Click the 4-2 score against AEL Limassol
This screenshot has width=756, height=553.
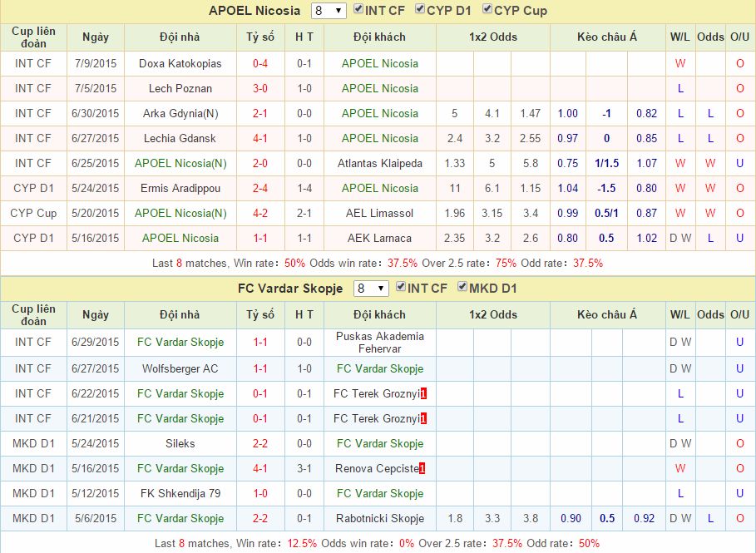pyautogui.click(x=260, y=213)
